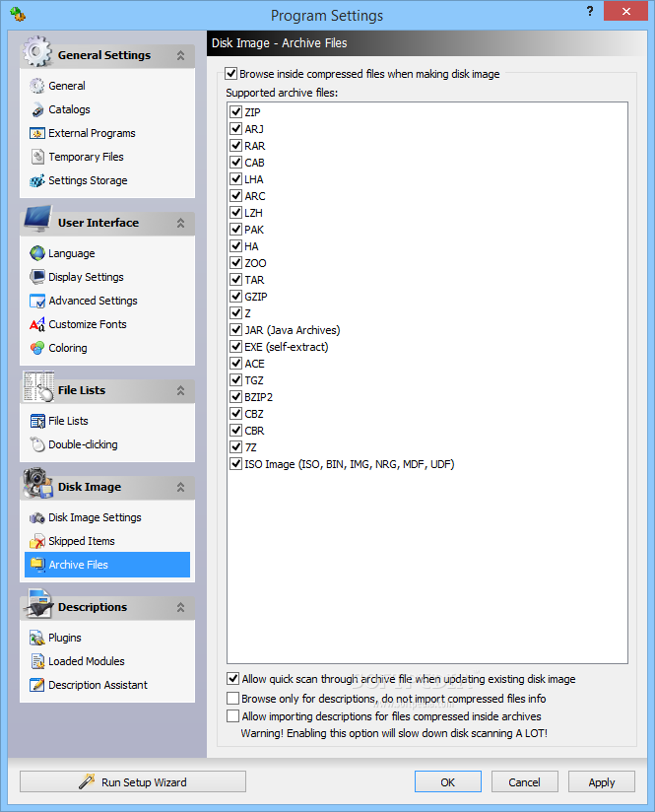The width and height of the screenshot is (655, 812).
Task: Open the Loaded Modules settings page
Action: tap(87, 661)
